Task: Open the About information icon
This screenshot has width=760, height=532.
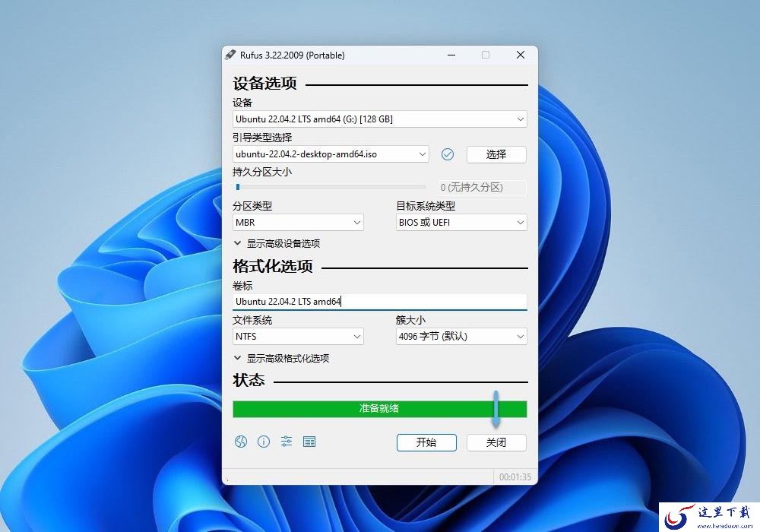Action: pyautogui.click(x=264, y=442)
